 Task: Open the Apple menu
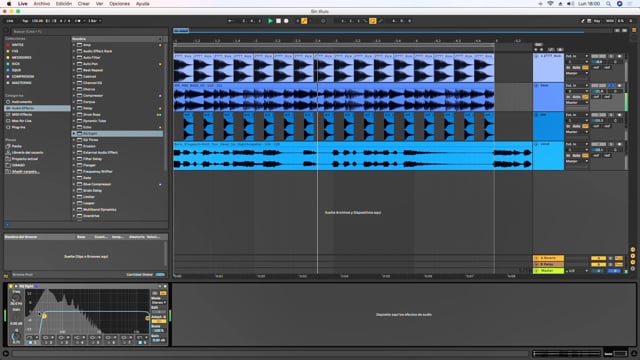(x=9, y=4)
